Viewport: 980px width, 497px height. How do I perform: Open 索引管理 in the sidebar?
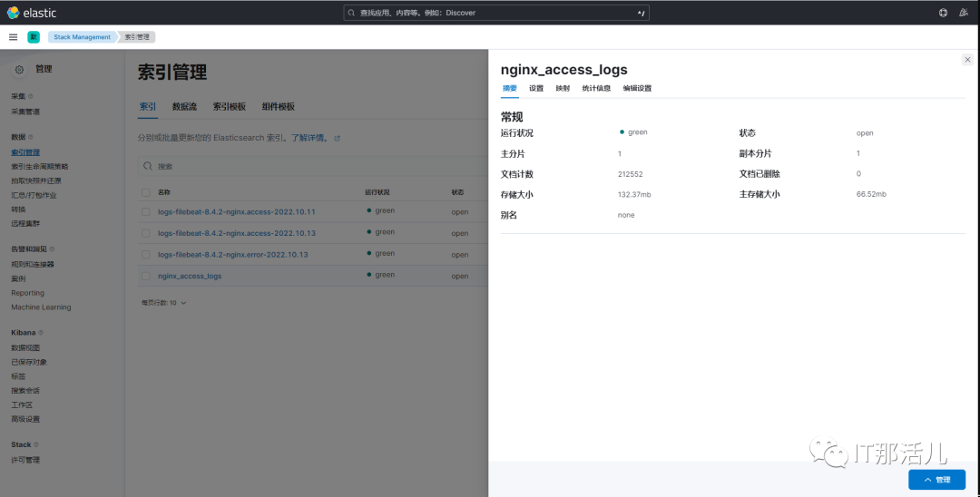click(x=25, y=152)
